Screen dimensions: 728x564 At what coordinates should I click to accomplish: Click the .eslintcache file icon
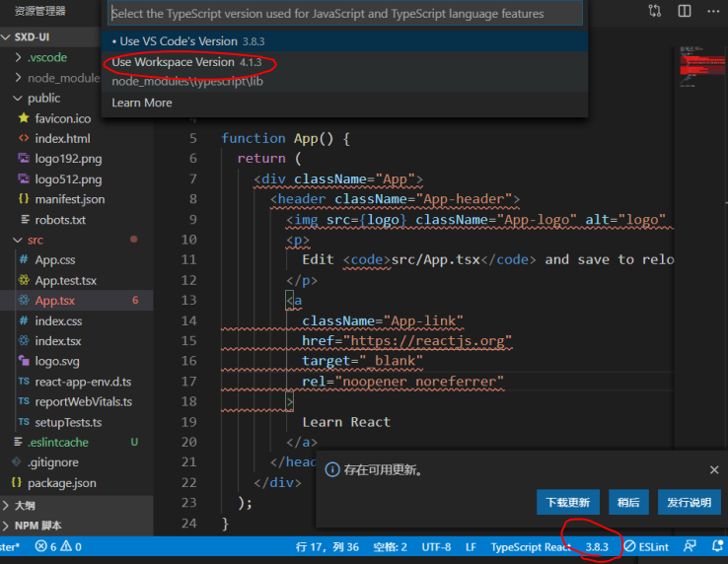click(x=18, y=442)
